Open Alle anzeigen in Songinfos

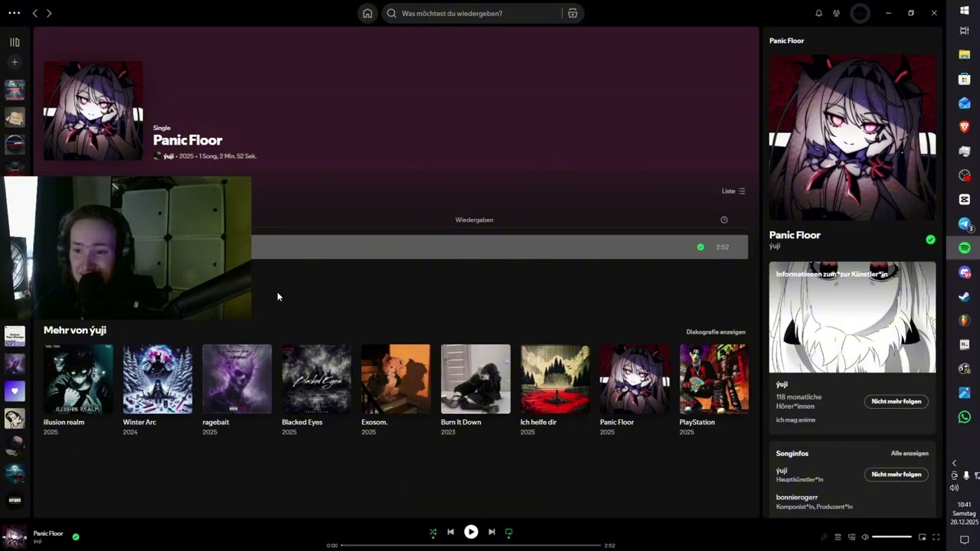pyautogui.click(x=910, y=453)
